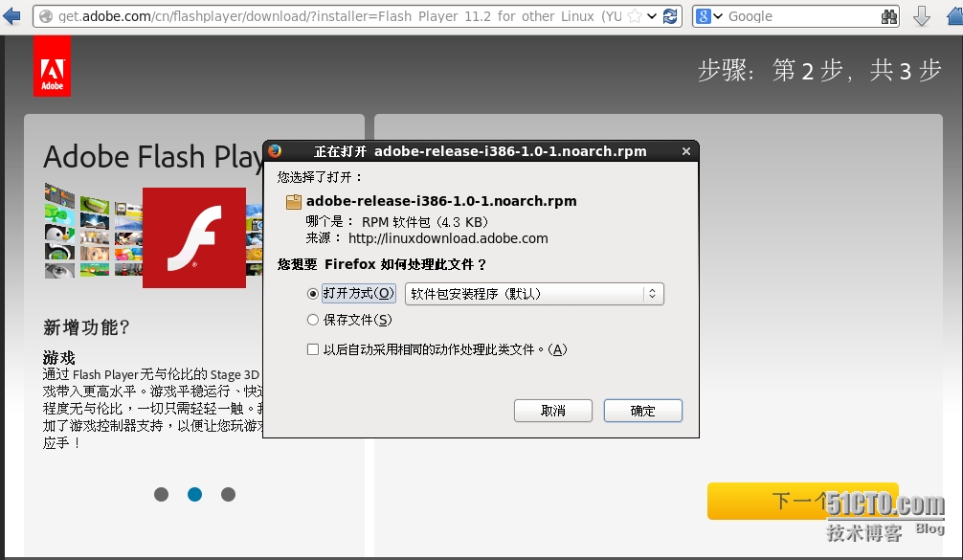Click the 取消 button
The height and width of the screenshot is (560, 963).
point(553,411)
